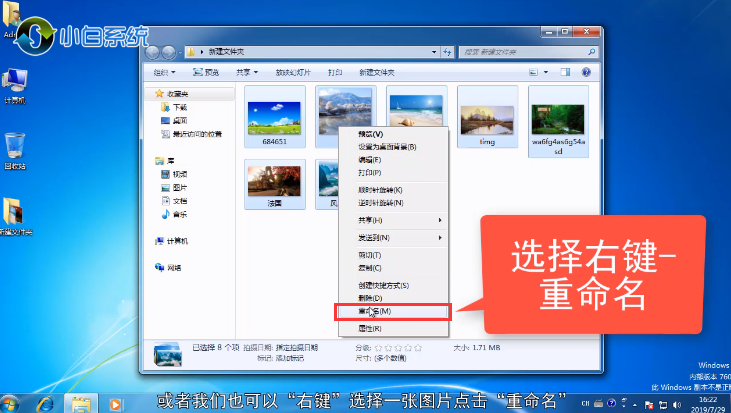Image resolution: width=731 pixels, height=413 pixels.
Task: Launch Internet Explorer from the taskbar
Action: pos(45,404)
